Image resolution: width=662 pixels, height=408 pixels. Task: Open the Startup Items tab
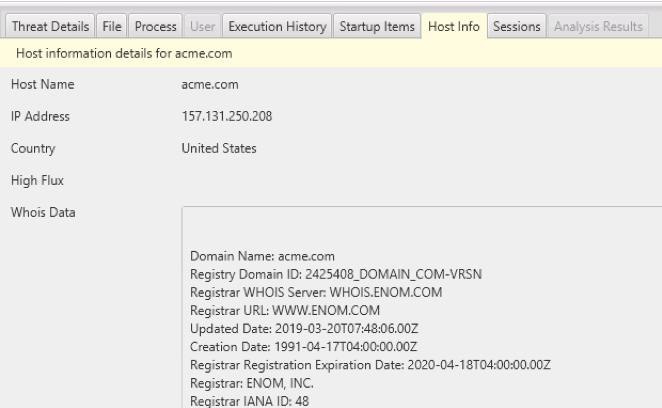coord(377,26)
